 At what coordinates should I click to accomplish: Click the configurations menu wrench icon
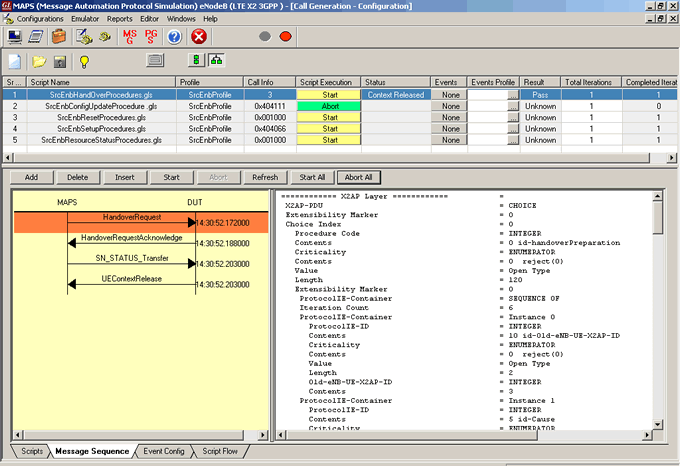click(8, 19)
